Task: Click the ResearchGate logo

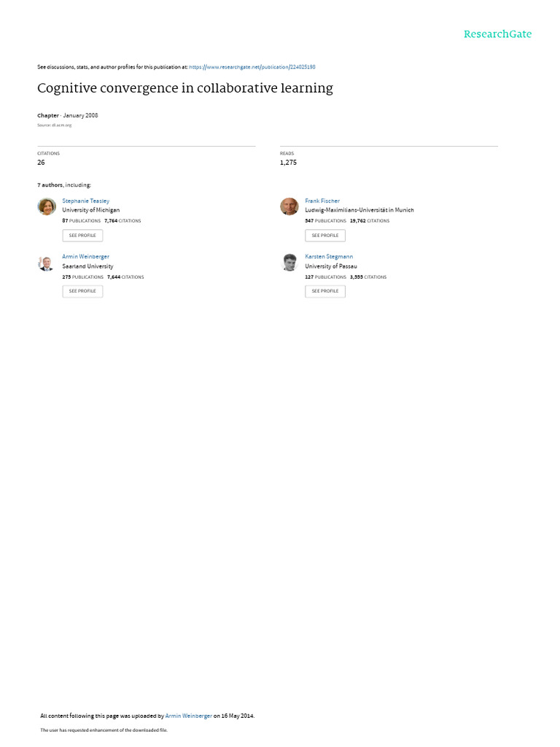Action: click(x=497, y=34)
